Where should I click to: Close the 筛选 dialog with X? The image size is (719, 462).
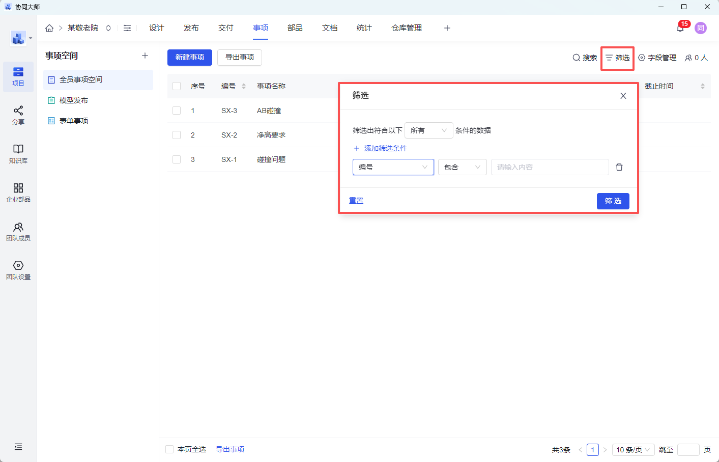(623, 96)
